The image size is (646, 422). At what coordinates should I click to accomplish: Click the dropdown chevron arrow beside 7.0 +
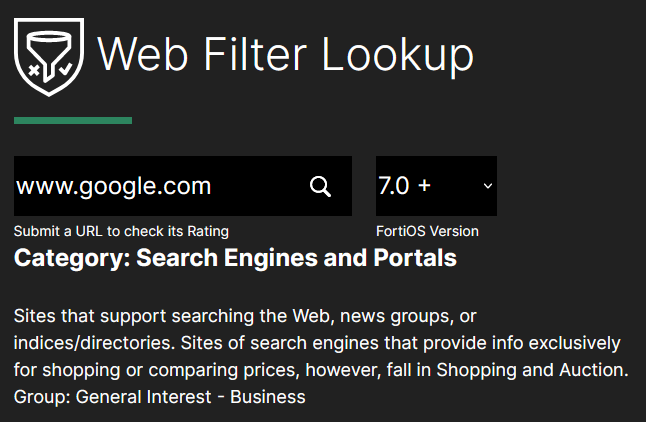(488, 186)
